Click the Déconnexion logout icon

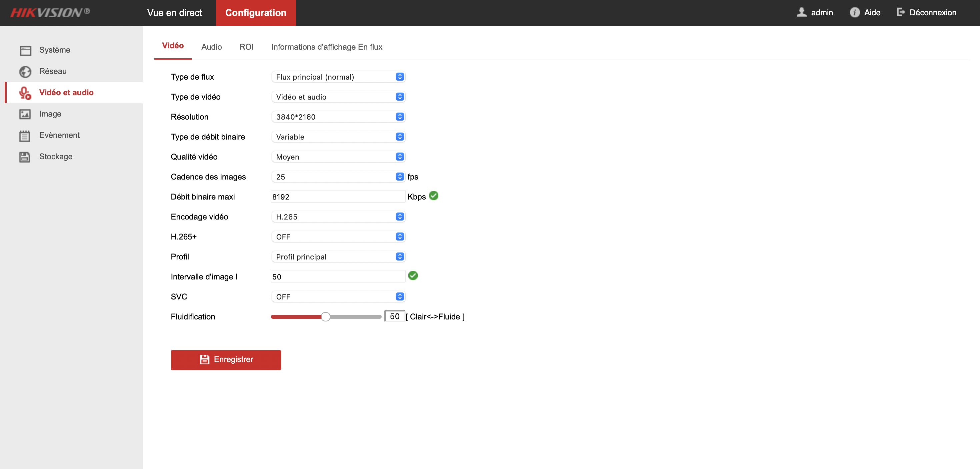[x=901, y=13]
